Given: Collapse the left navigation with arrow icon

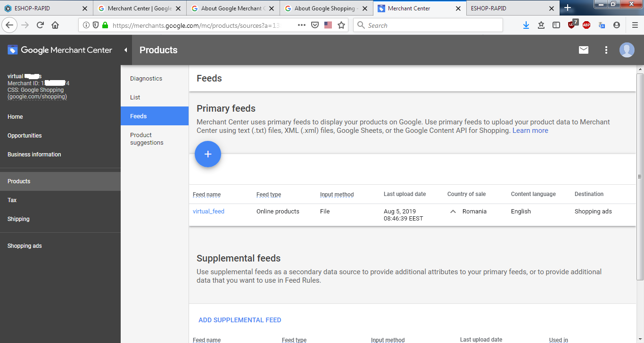Looking at the screenshot, I should coord(125,50).
